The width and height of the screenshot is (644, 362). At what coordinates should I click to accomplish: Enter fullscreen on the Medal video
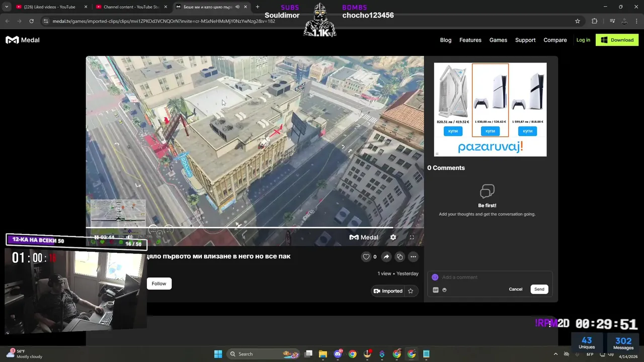coord(412,237)
